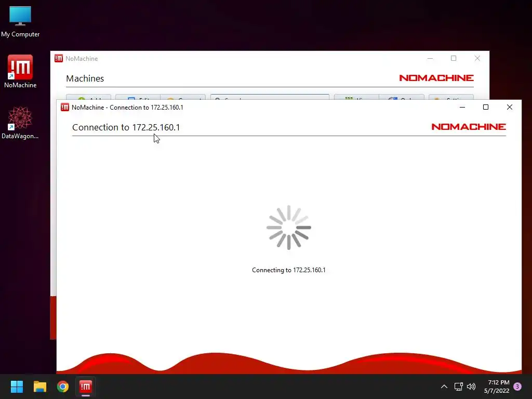Open the My Computer desktop icon

point(20,21)
